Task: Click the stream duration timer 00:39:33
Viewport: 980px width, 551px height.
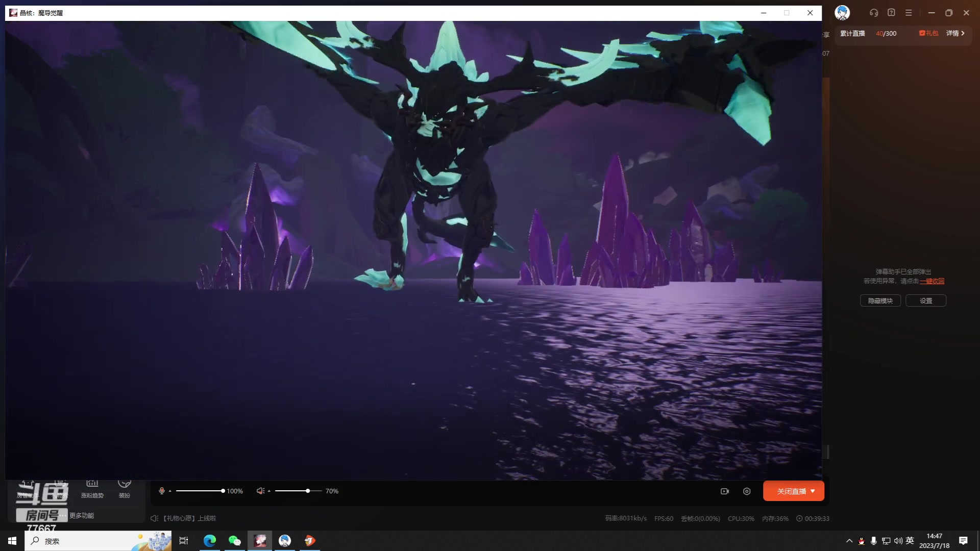Action: coord(813,518)
